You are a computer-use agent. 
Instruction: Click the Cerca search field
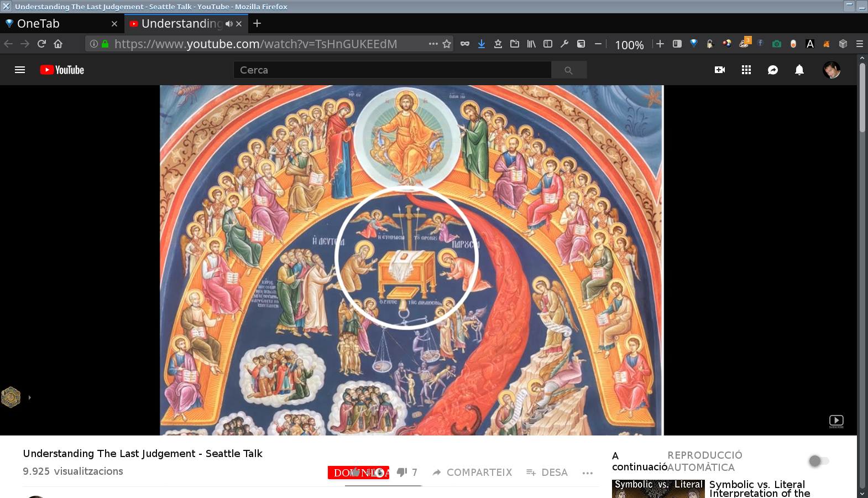(393, 70)
